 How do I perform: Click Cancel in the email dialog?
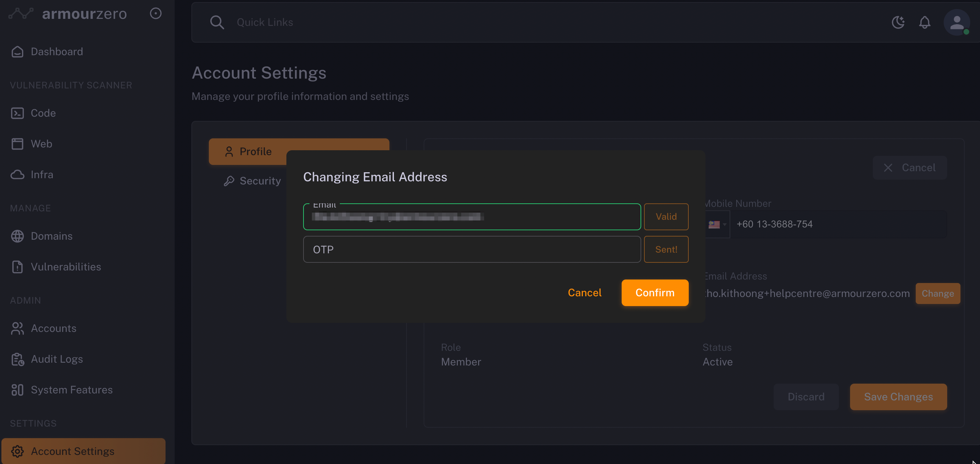[584, 293]
